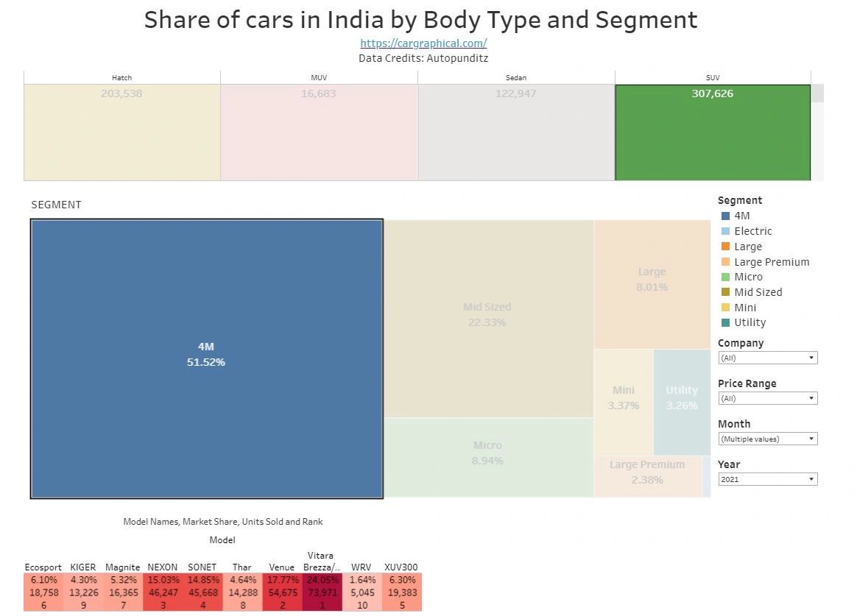Click the Large 8.01% treemap block
Viewport: 857px width, 616px height.
pyautogui.click(x=652, y=285)
